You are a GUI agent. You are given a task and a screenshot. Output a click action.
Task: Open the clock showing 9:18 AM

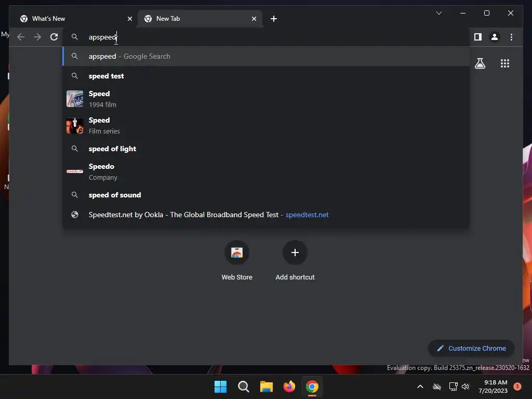tap(493, 387)
